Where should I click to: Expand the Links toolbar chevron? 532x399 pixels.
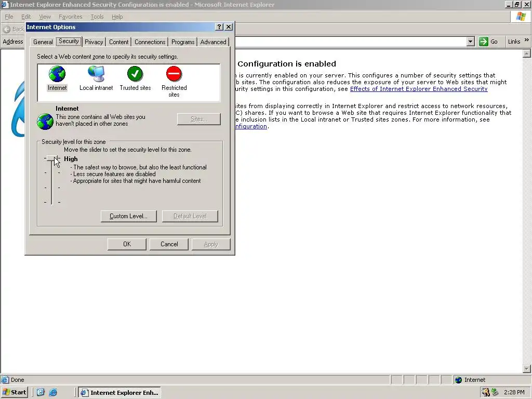tap(527, 40)
